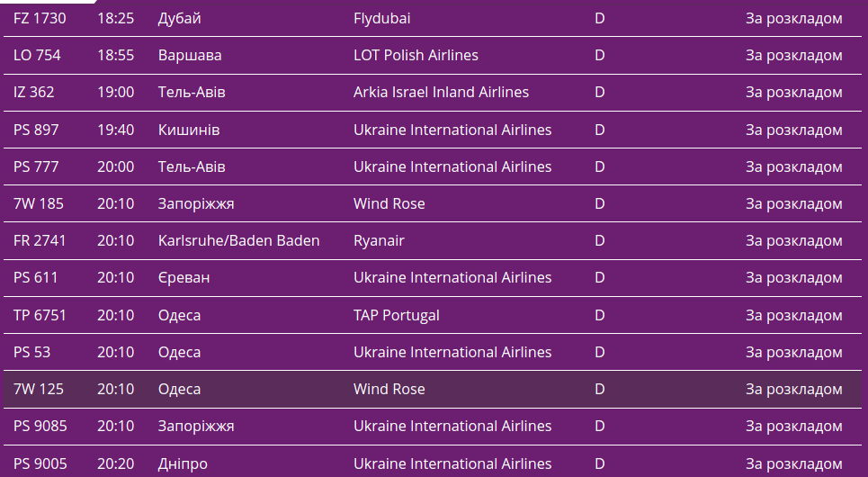The width and height of the screenshot is (868, 477).
Task: Click Arkia Israel Inland Airlines text
Action: (441, 92)
